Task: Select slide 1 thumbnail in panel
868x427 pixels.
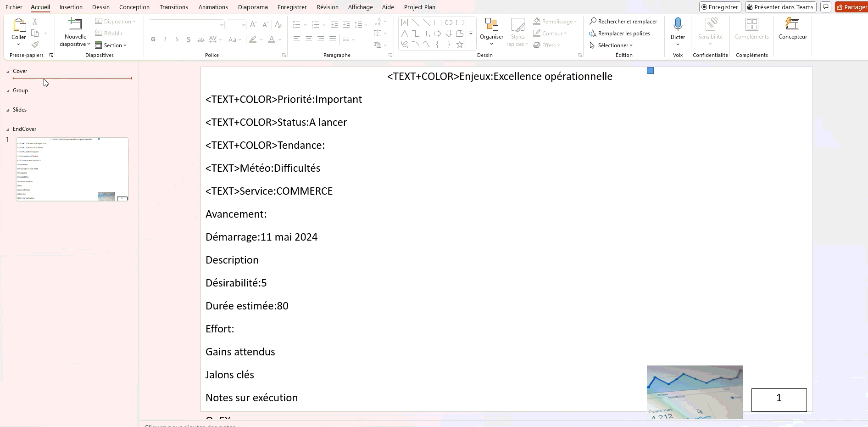Action: point(72,169)
